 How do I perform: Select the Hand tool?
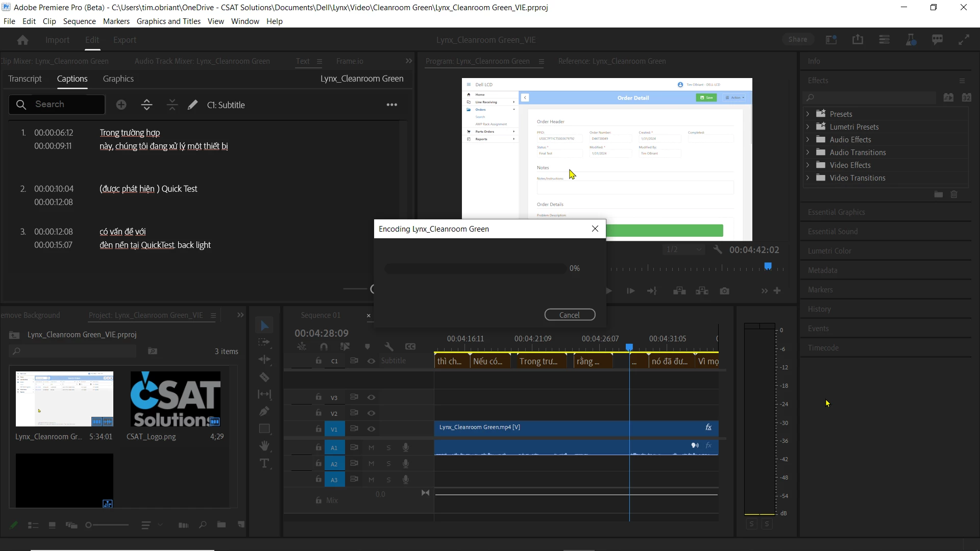point(264,446)
